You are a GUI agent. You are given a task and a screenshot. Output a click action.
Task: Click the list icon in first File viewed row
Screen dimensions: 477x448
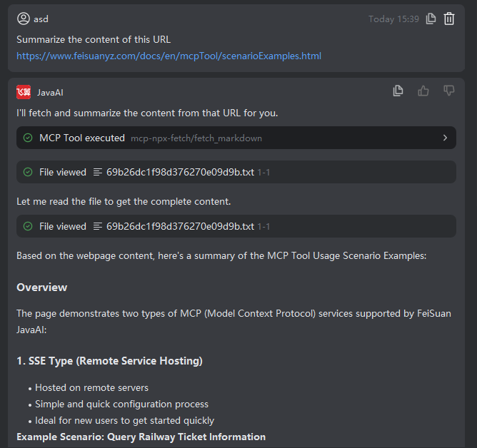click(x=99, y=172)
